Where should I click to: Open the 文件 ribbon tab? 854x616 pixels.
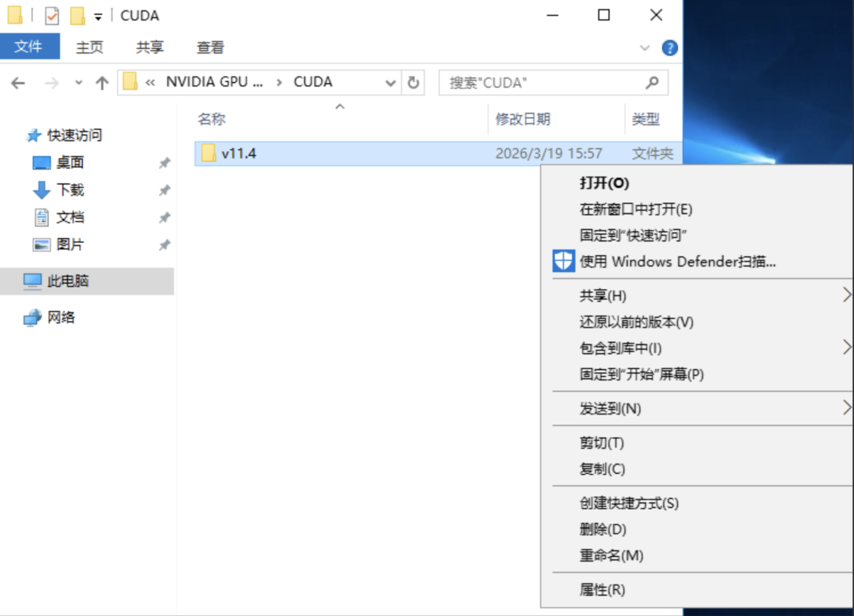28,46
